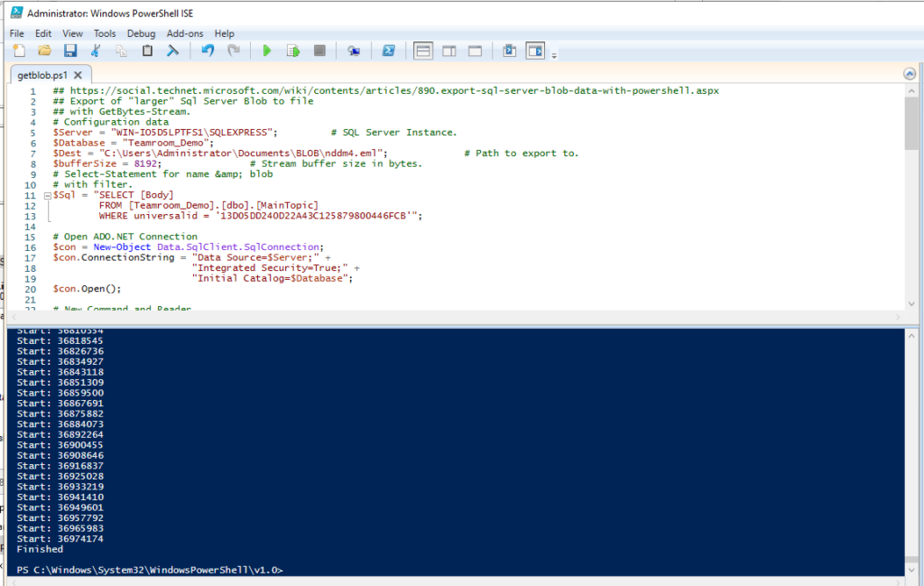Click the Run Selection icon
924x586 pixels.
(292, 50)
